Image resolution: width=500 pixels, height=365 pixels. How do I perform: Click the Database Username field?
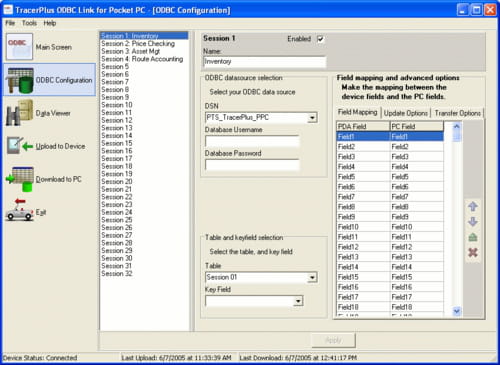coord(252,141)
